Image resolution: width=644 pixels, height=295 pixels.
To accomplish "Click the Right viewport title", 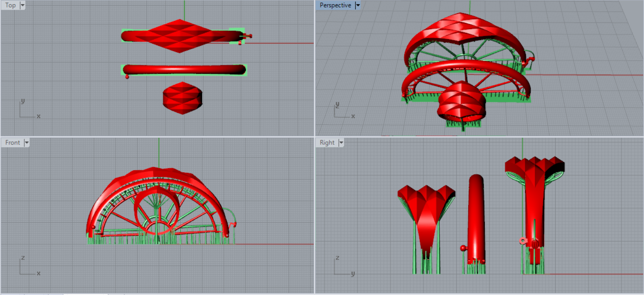I will 327,143.
